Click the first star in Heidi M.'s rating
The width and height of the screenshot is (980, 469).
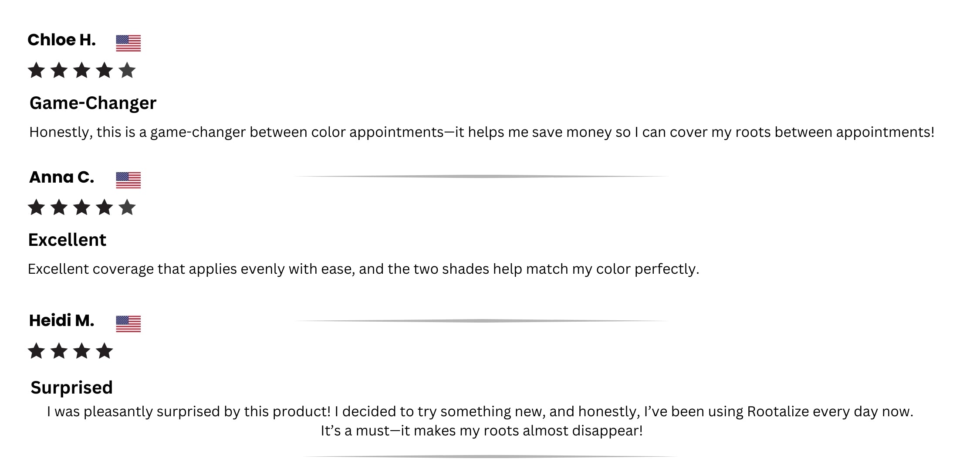[x=37, y=351]
